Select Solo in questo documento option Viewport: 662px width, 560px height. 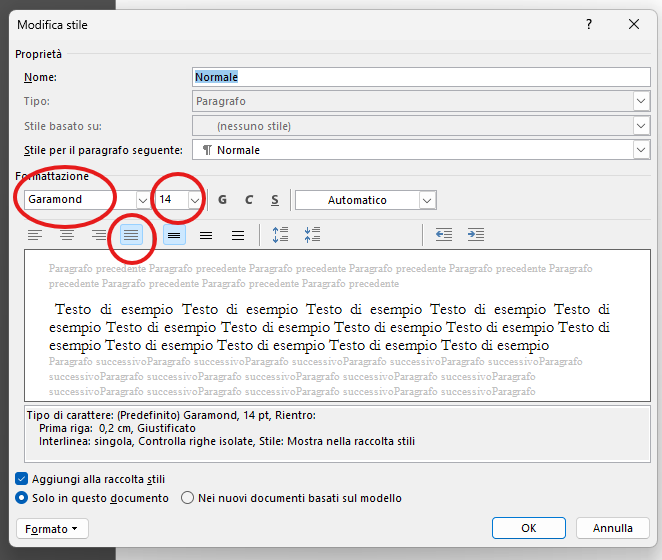[x=23, y=498]
